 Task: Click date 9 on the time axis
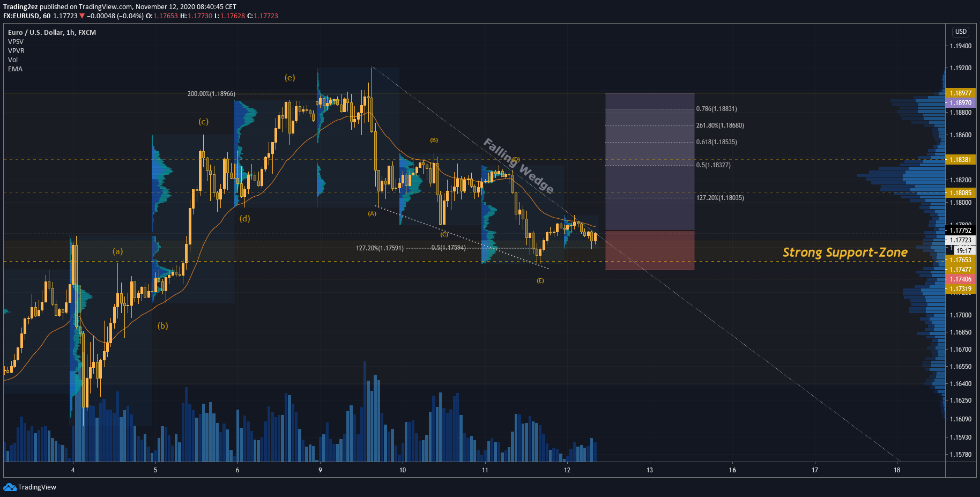320,470
